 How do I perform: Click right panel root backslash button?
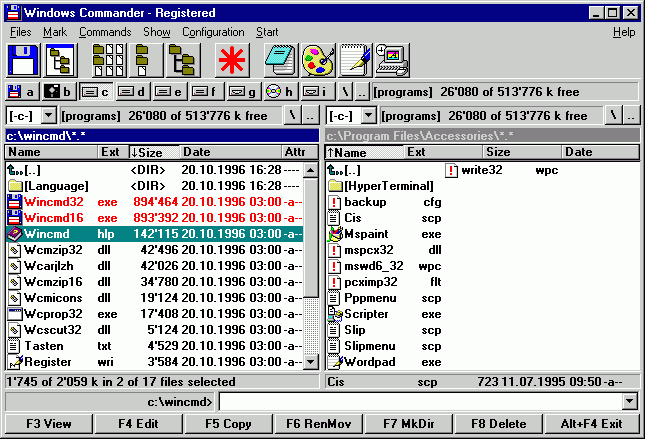tap(613, 115)
